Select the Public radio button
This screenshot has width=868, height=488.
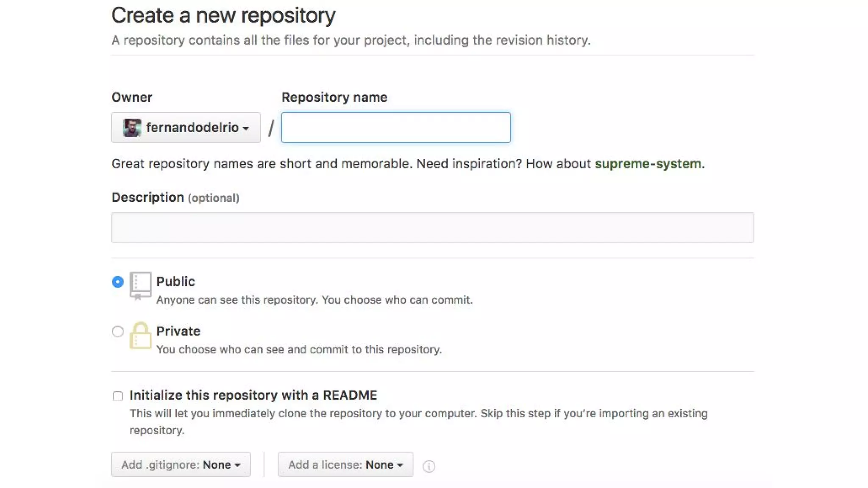coord(118,282)
